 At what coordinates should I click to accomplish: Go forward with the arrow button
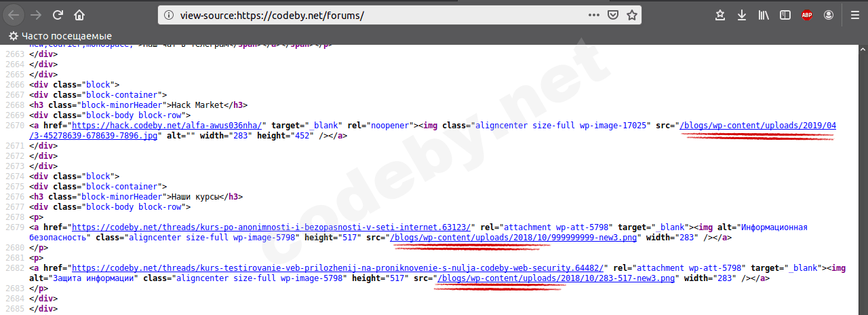(36, 14)
